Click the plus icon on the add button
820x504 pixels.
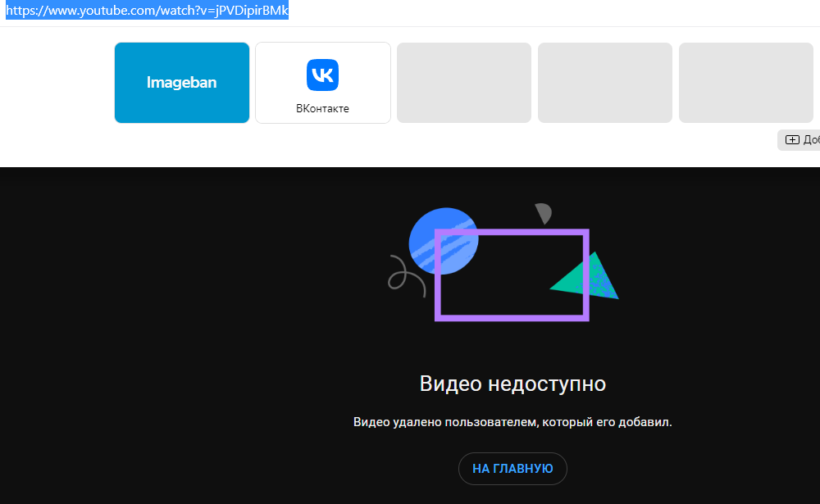point(792,140)
